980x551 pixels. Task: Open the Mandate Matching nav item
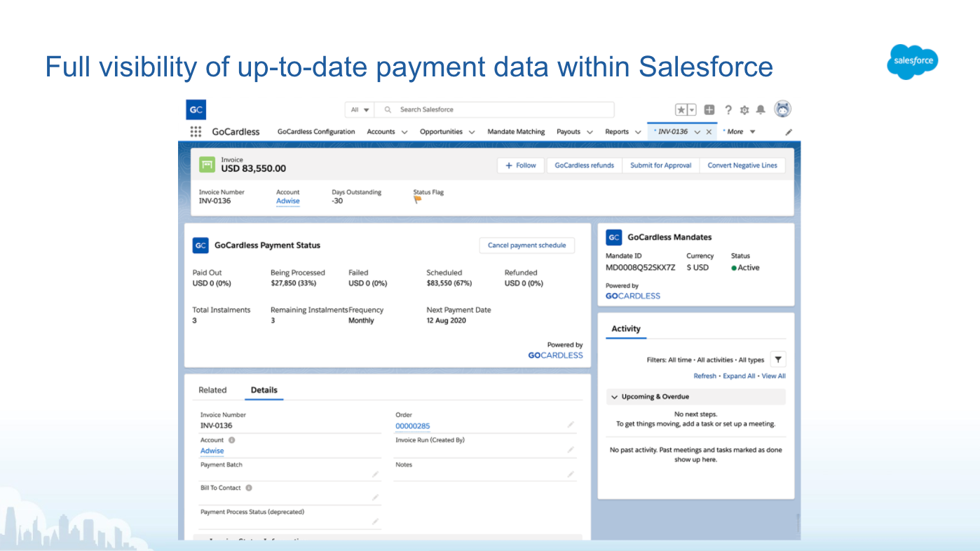tap(516, 132)
